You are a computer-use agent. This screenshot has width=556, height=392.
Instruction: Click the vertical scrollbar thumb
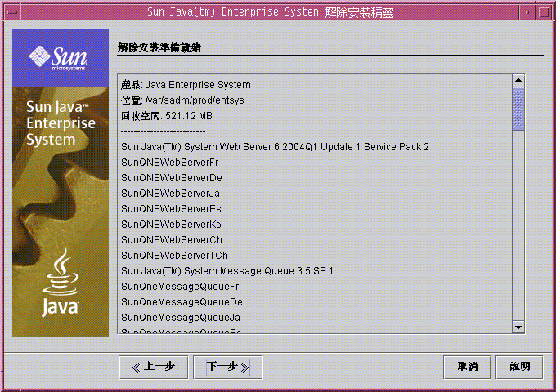pyautogui.click(x=518, y=109)
